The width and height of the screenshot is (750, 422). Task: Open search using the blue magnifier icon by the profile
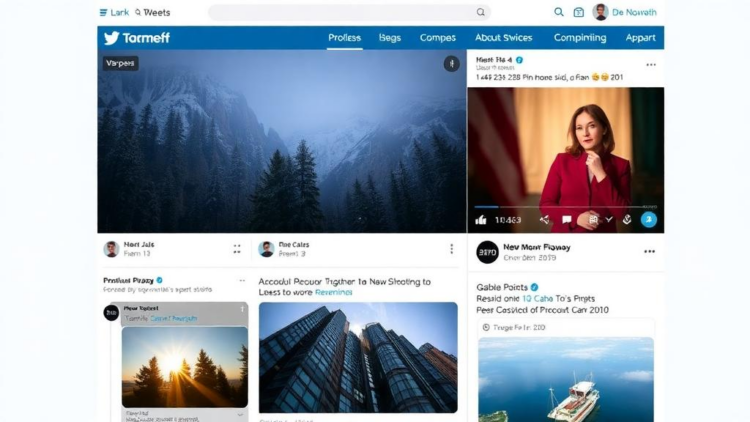[x=558, y=12]
